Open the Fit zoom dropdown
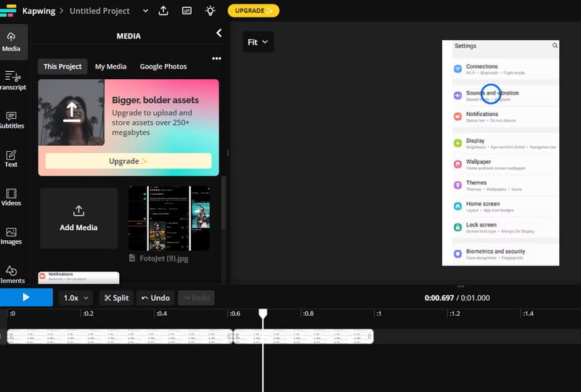The height and width of the screenshot is (392, 581). pyautogui.click(x=258, y=42)
